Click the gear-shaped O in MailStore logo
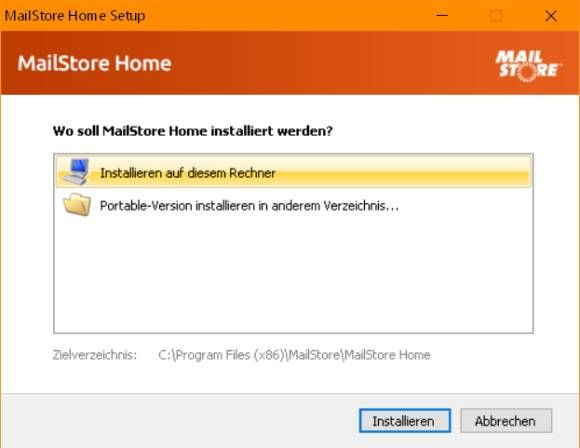 (527, 72)
